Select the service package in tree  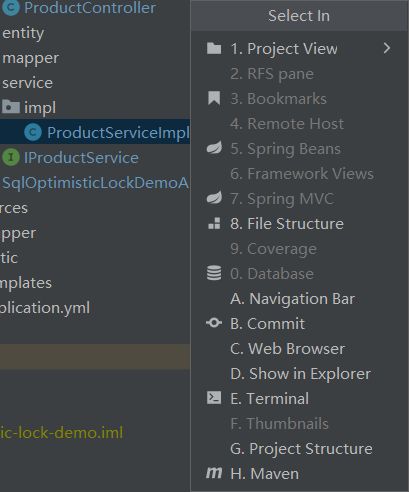(x=27, y=83)
